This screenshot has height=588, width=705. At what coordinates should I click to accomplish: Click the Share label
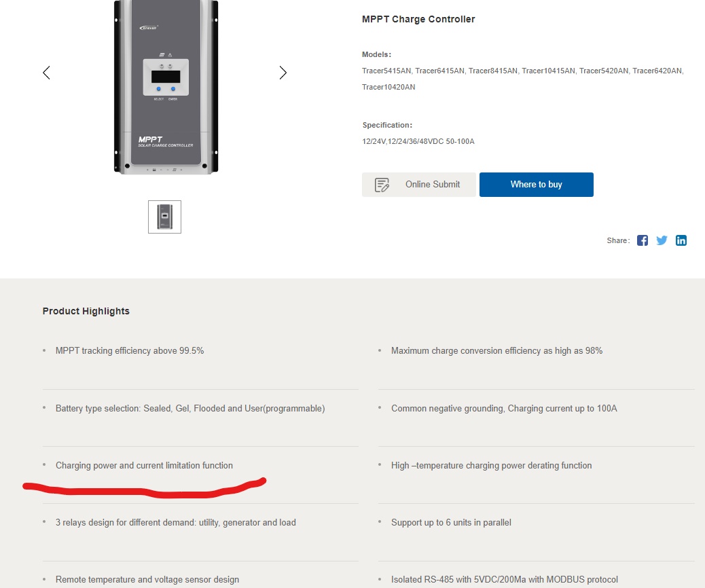click(618, 240)
